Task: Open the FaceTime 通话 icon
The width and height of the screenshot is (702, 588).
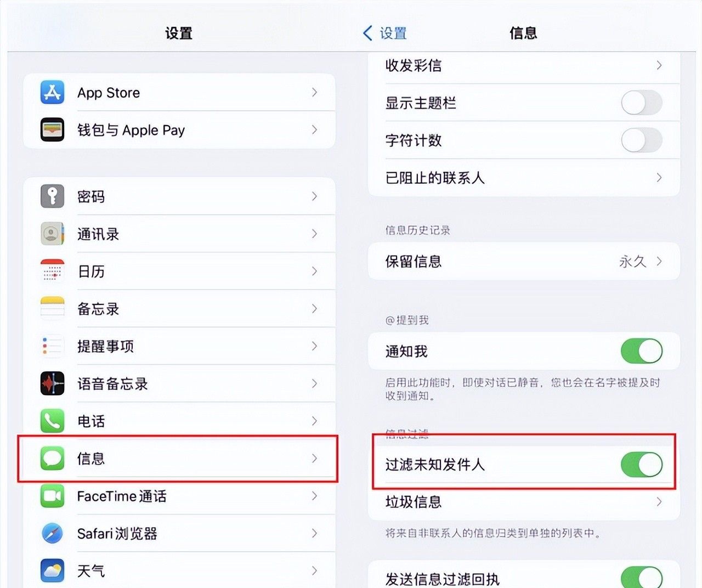Action: (x=52, y=496)
